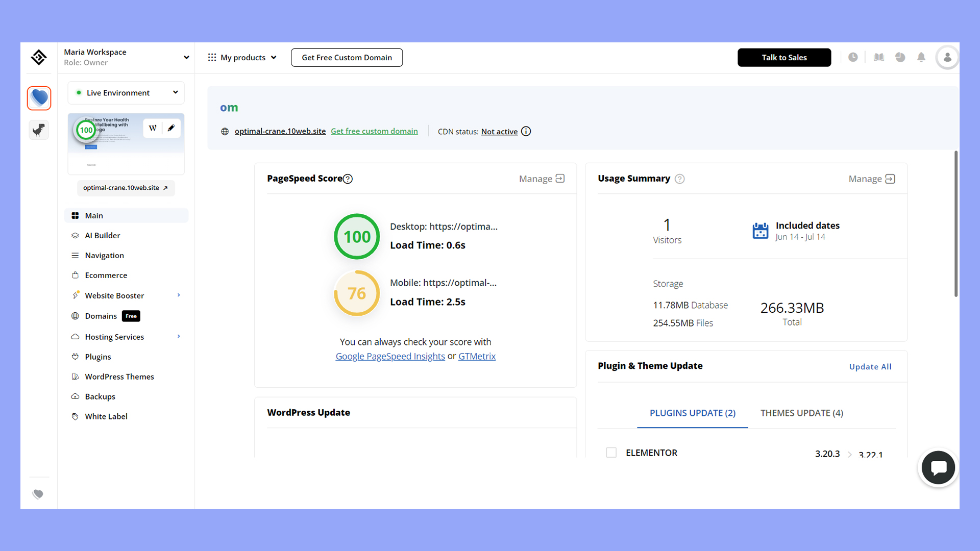Click the page vertical scrollbar
This screenshot has width=980, height=551.
click(956, 223)
